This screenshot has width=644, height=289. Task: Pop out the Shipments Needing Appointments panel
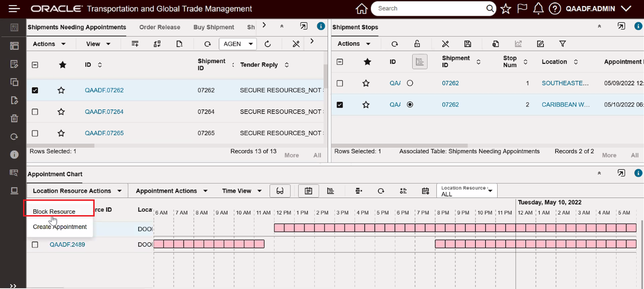tap(304, 26)
